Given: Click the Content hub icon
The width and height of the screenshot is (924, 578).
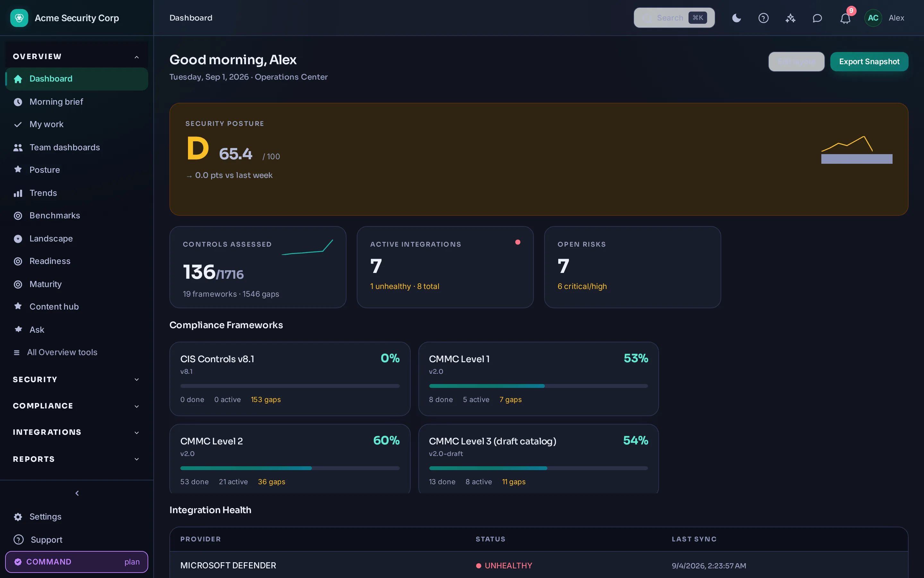Looking at the screenshot, I should coord(18,306).
